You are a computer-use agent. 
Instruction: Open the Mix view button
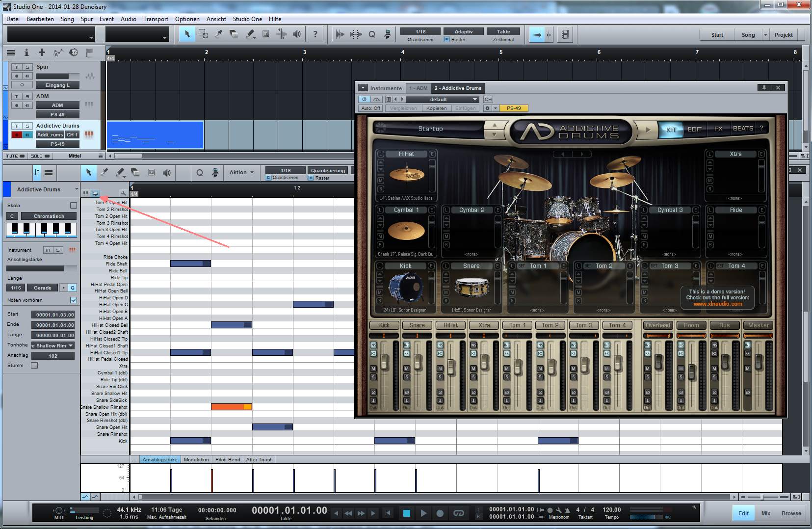765,513
